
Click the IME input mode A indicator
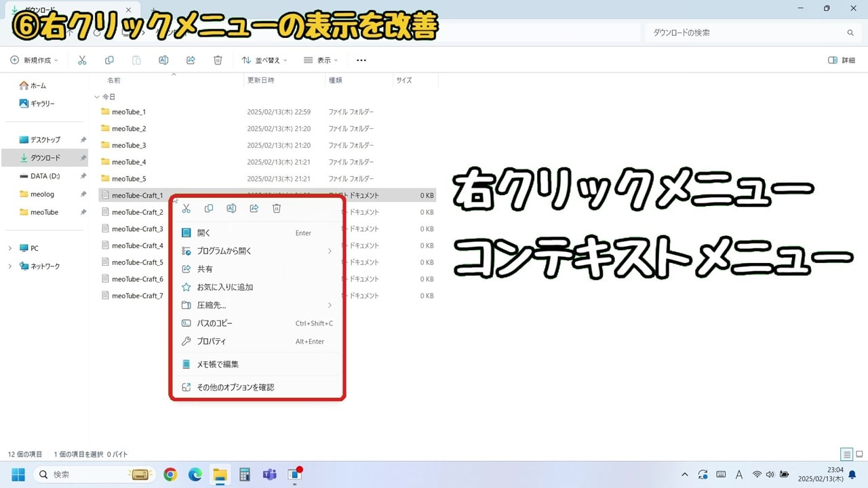coord(739,474)
